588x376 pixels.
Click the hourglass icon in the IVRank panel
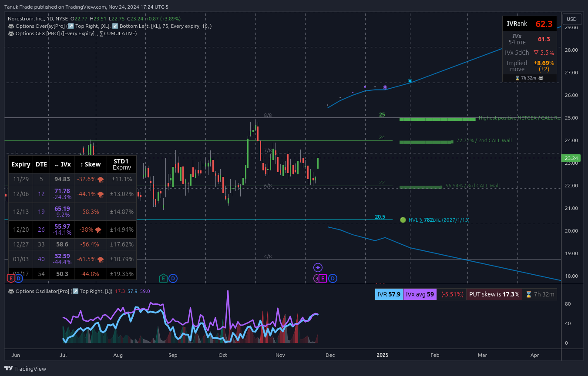pyautogui.click(x=517, y=78)
